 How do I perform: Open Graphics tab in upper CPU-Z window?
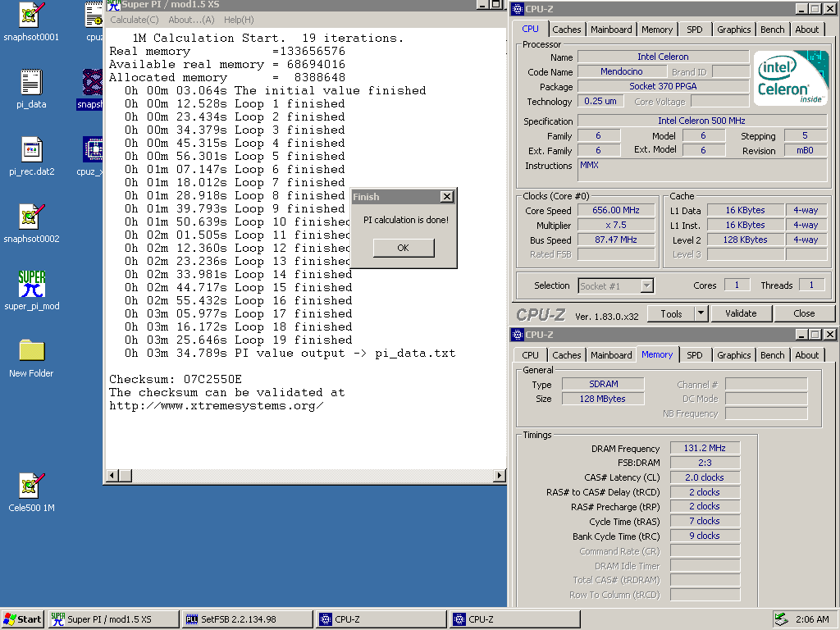pos(734,30)
